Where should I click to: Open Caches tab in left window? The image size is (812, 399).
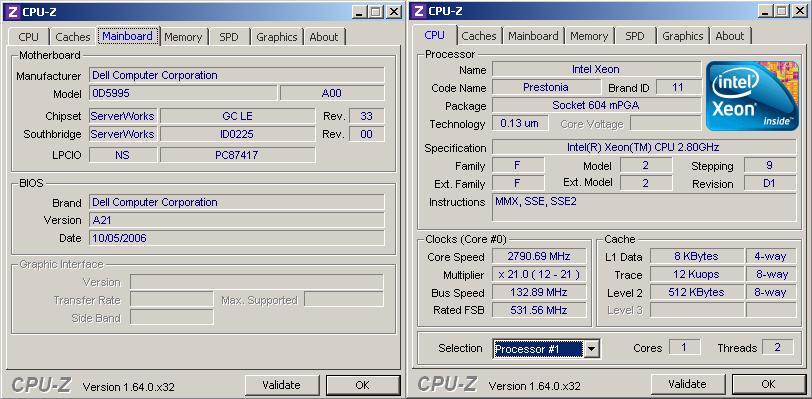click(73, 37)
